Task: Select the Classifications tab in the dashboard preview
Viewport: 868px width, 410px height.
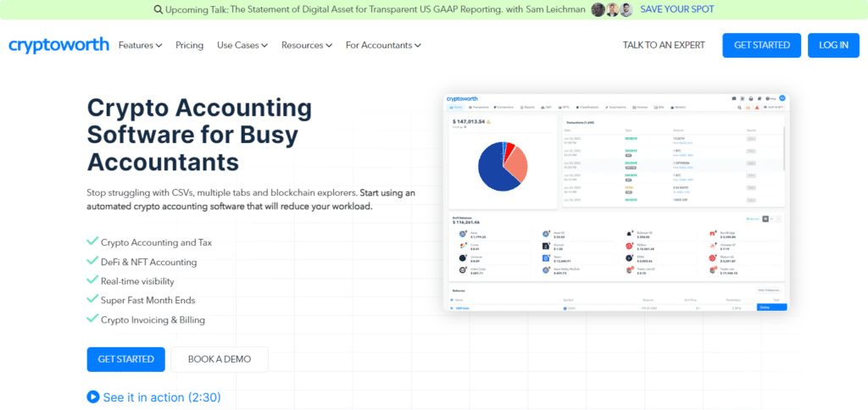Action: tap(587, 108)
